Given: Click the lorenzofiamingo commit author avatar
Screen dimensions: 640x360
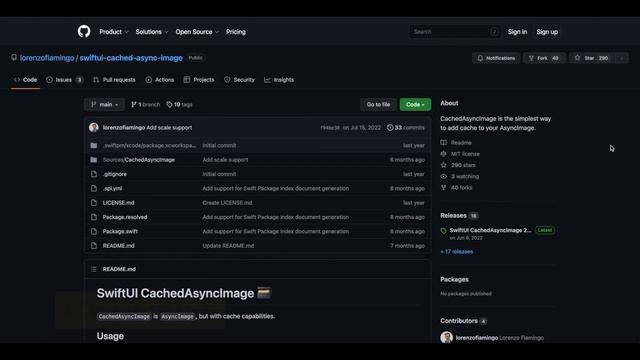Looking at the screenshot, I should click(94, 127).
